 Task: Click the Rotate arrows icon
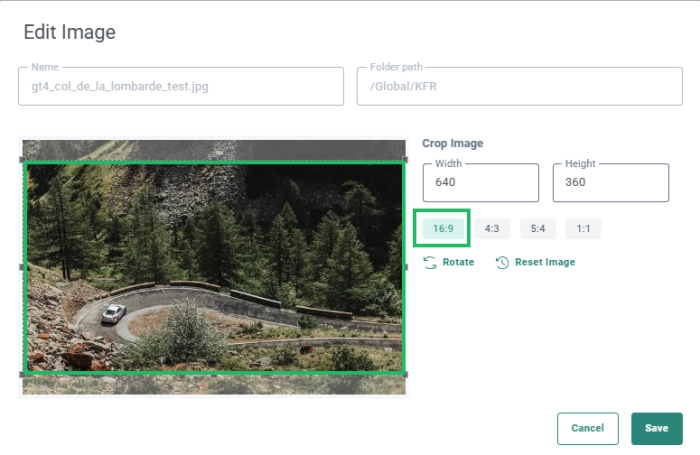pos(430,262)
